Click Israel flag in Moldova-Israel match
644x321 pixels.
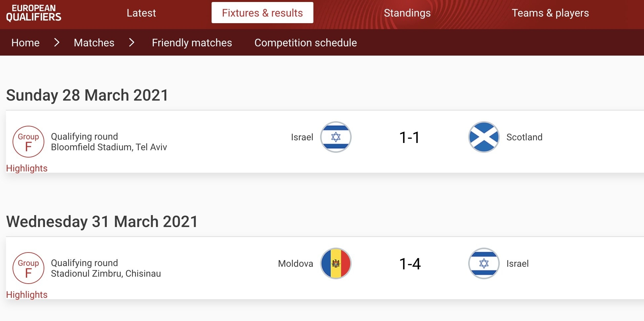pos(484,263)
